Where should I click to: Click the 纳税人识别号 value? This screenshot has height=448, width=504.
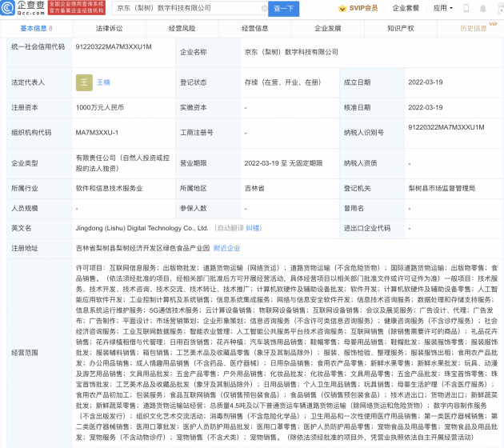[x=446, y=127]
